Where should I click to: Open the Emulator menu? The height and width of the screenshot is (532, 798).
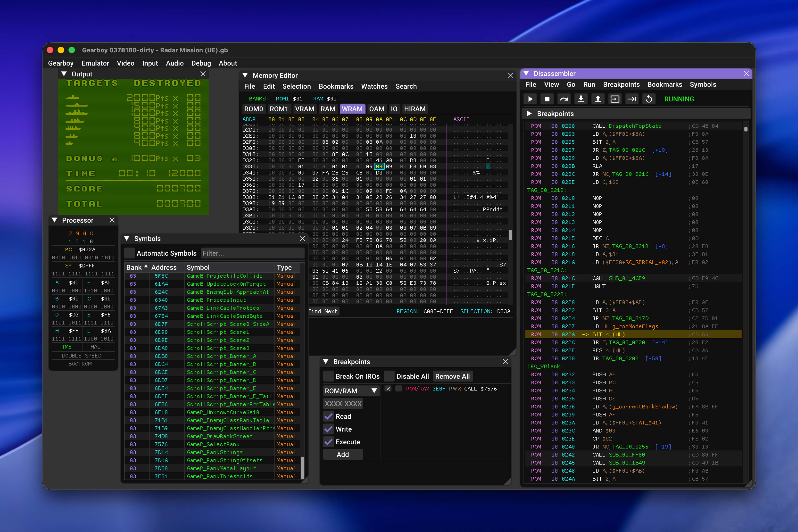coord(95,63)
